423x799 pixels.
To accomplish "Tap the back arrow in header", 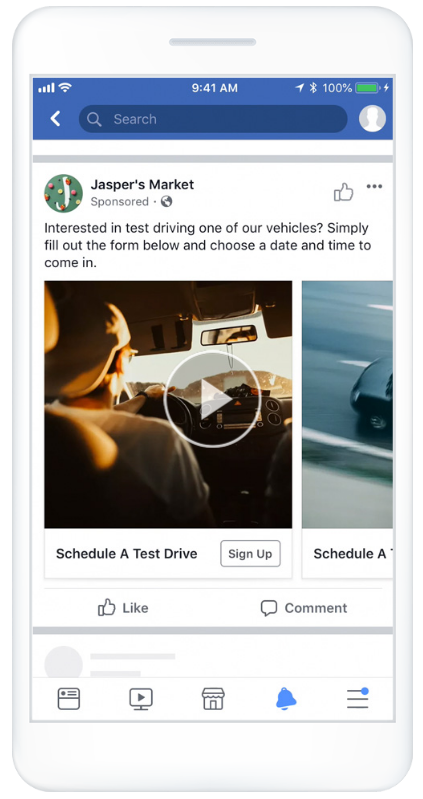I will (x=56, y=119).
